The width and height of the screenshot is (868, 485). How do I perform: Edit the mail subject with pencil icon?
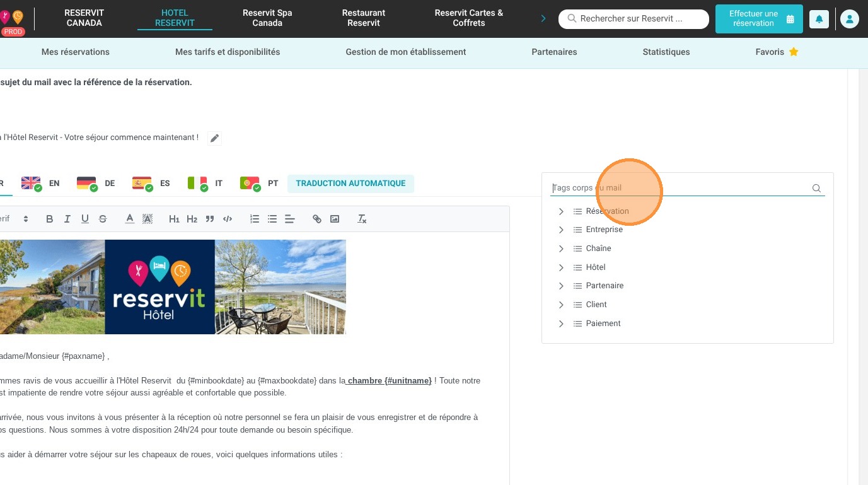215,138
